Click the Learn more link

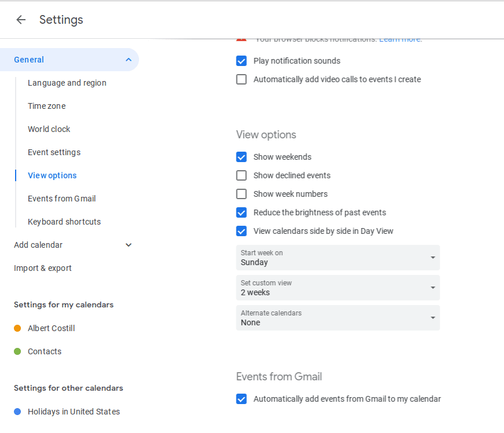tap(400, 39)
